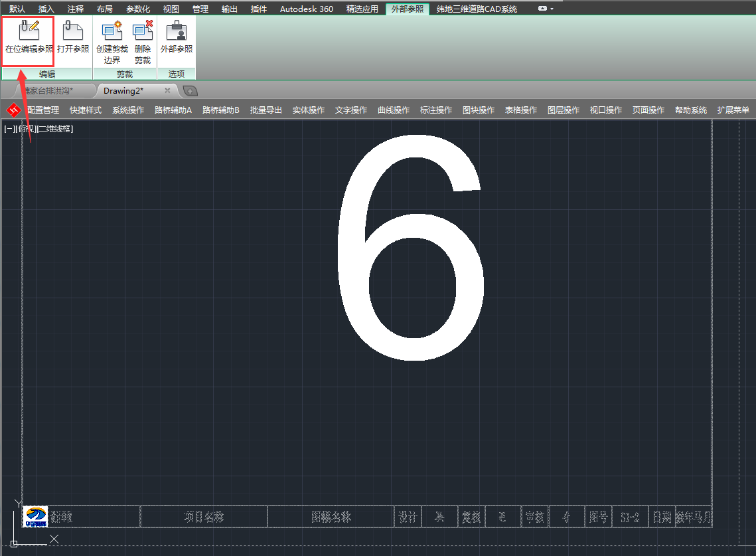Viewport: 756px width, 556px height.
Task: Select the 视图 ribbon tab
Action: coord(171,9)
